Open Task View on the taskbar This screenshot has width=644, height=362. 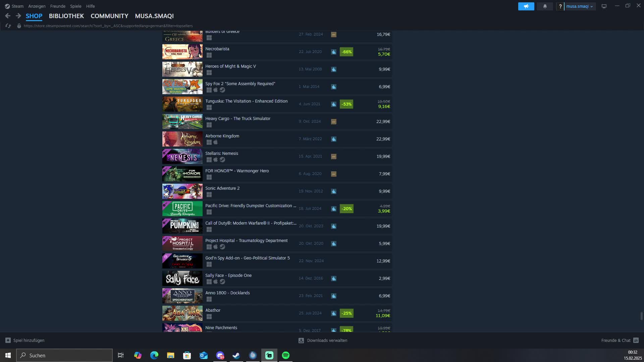point(121,355)
